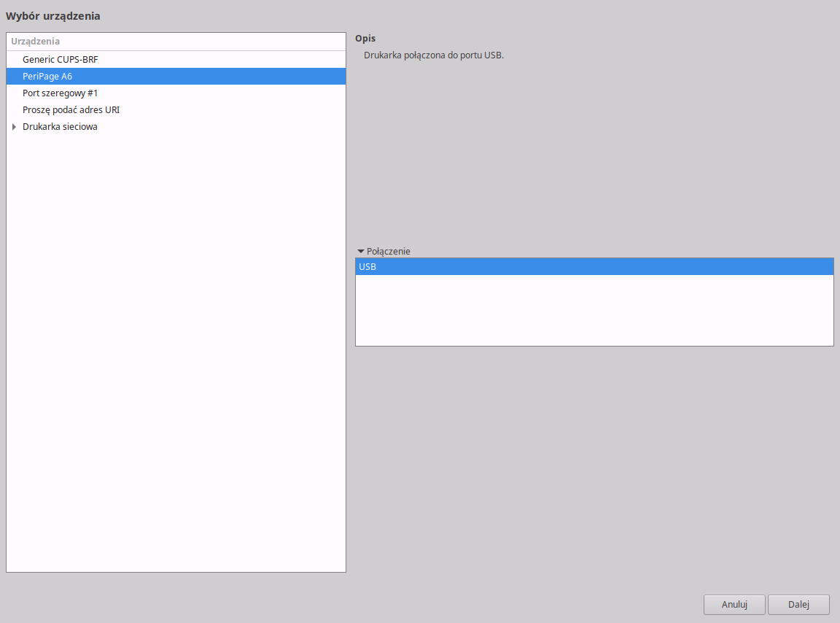Image resolution: width=840 pixels, height=623 pixels.
Task: Choose Port szeregowy #1 entry
Action: 60,93
